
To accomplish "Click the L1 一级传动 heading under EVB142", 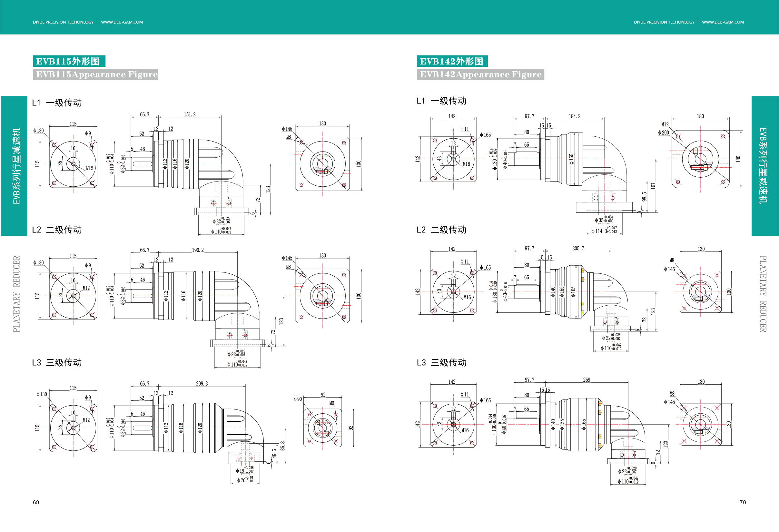I will [441, 101].
